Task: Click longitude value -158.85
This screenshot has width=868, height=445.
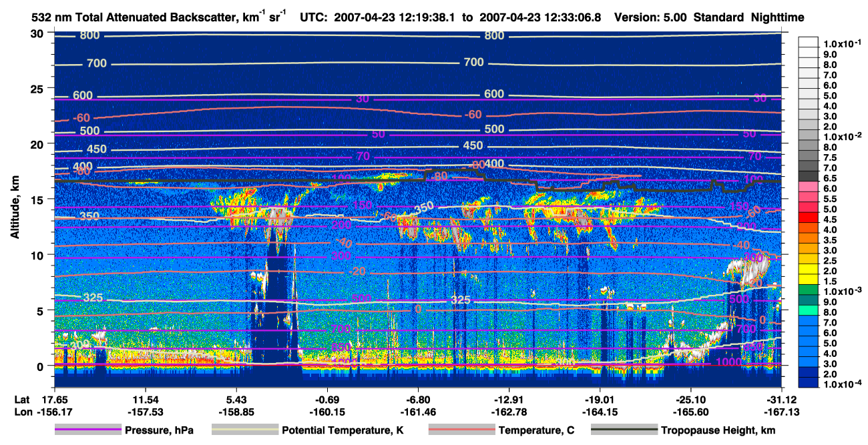Action: (236, 412)
